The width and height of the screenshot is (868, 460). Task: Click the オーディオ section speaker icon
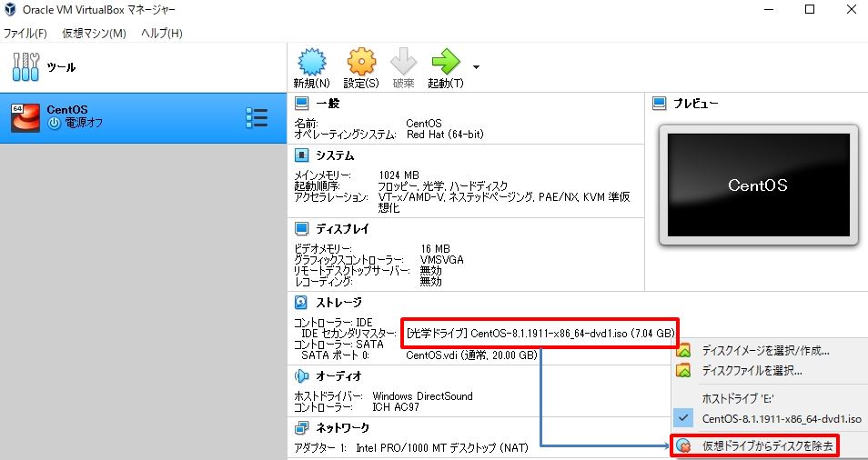(x=302, y=376)
